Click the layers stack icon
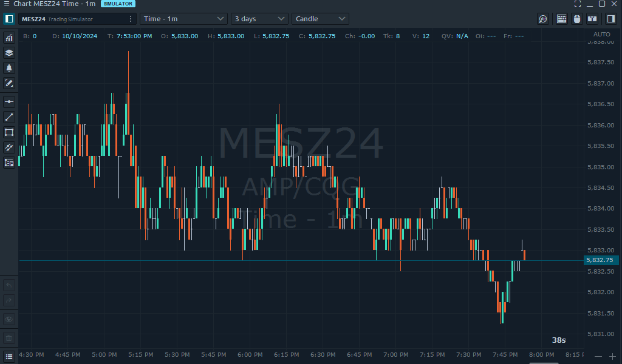The image size is (622, 364). click(x=9, y=53)
